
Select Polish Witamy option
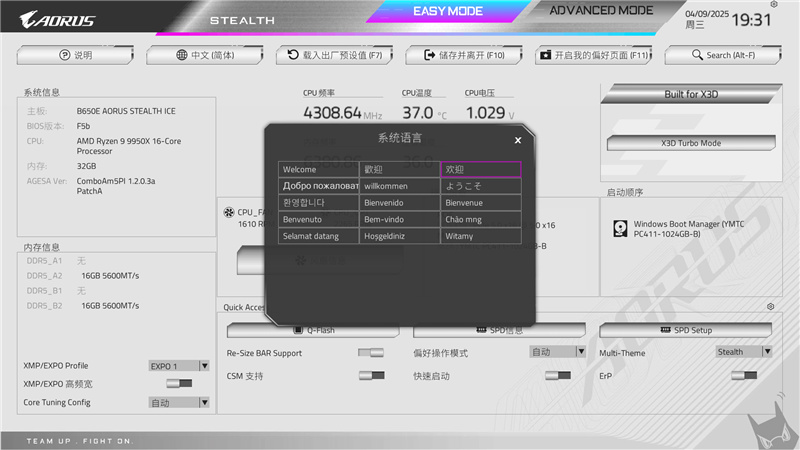coord(481,236)
